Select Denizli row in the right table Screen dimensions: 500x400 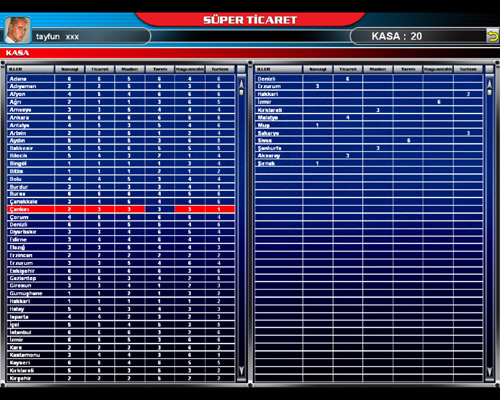pyautogui.click(x=369, y=79)
